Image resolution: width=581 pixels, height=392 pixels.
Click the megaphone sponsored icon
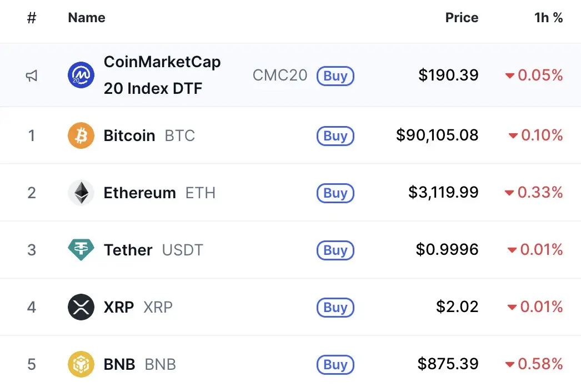pos(32,76)
